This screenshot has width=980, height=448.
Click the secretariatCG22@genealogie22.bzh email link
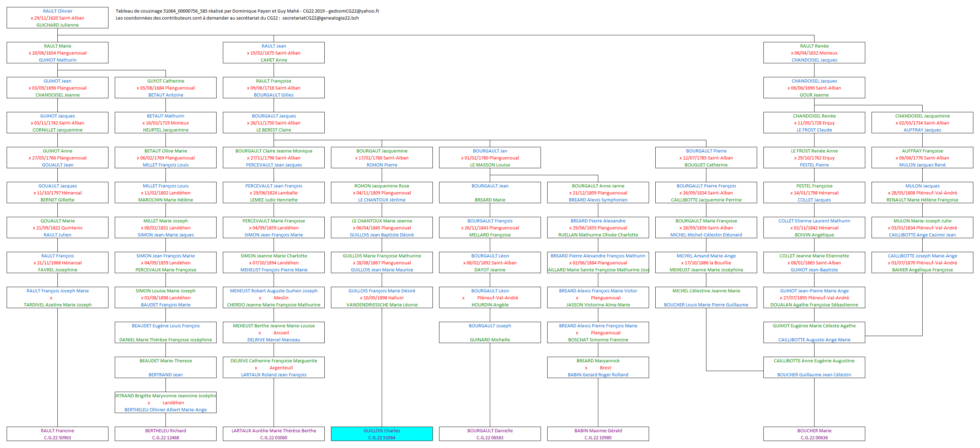click(x=321, y=17)
